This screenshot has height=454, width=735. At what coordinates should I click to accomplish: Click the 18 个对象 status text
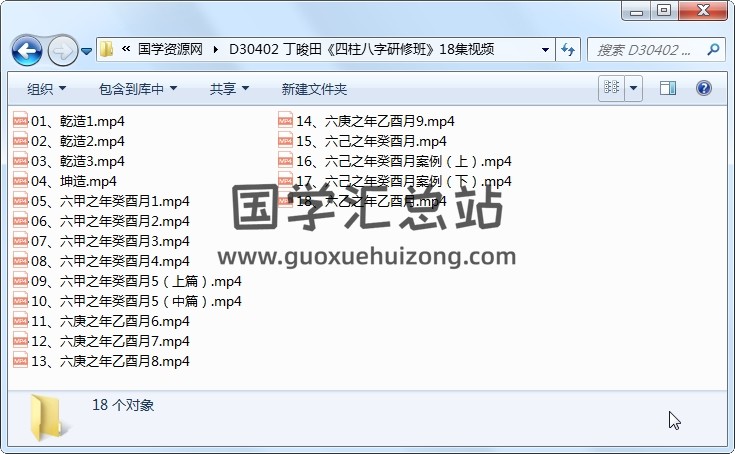click(123, 405)
